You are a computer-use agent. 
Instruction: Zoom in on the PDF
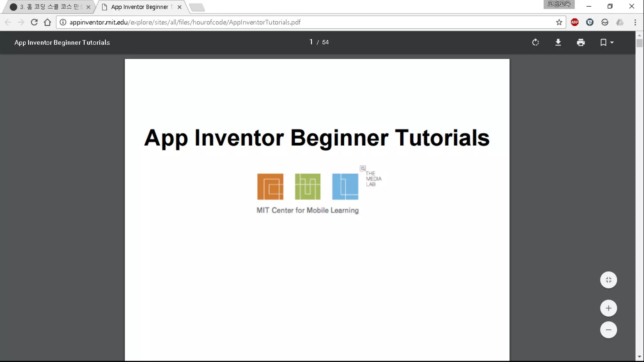pyautogui.click(x=608, y=308)
